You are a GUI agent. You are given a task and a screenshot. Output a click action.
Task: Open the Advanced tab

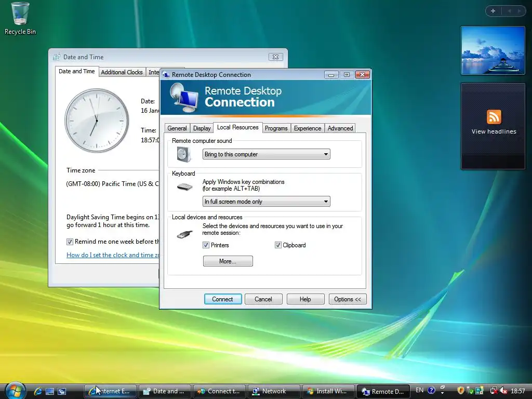(340, 128)
